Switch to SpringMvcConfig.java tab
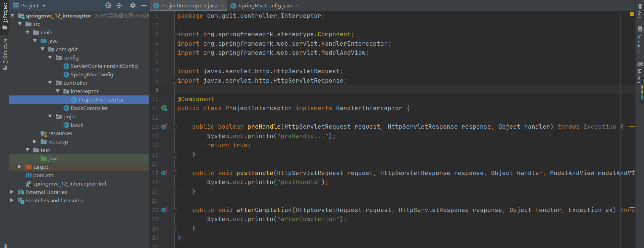The height and width of the screenshot is (248, 644). pos(265,5)
